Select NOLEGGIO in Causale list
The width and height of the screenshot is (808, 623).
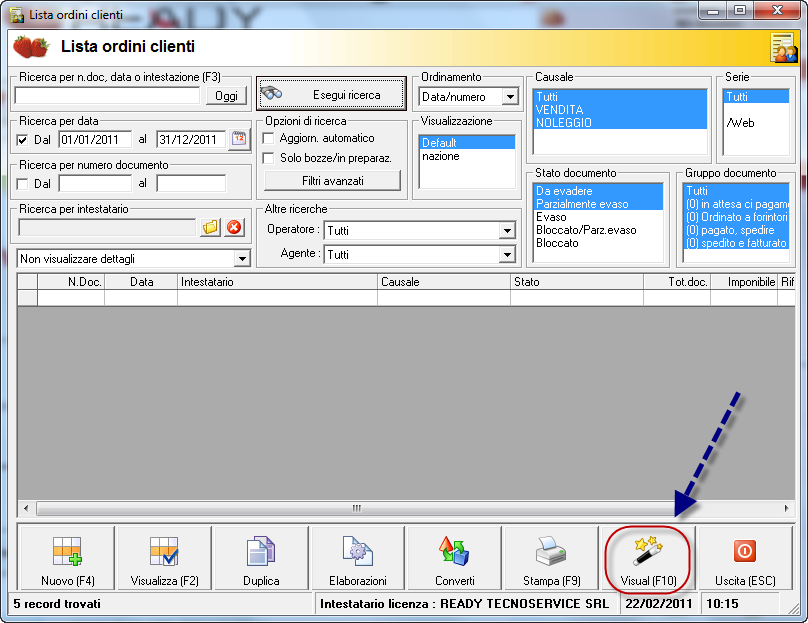click(620, 123)
